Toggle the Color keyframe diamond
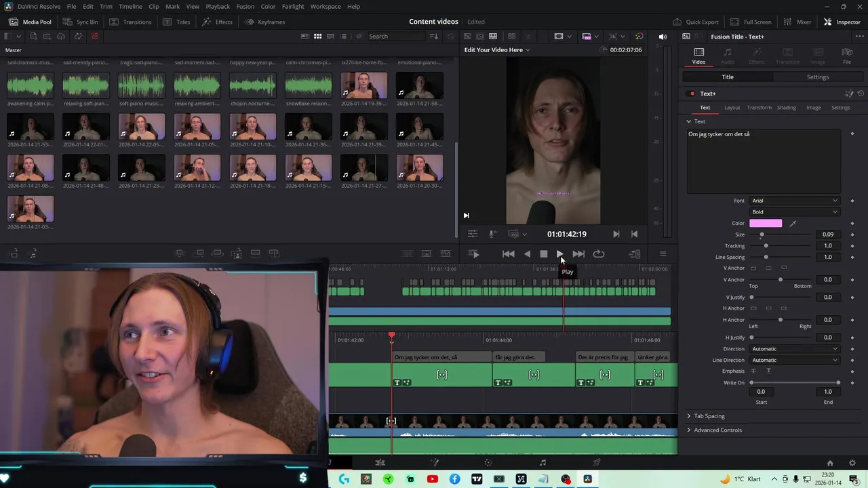The image size is (868, 488). 852,223
